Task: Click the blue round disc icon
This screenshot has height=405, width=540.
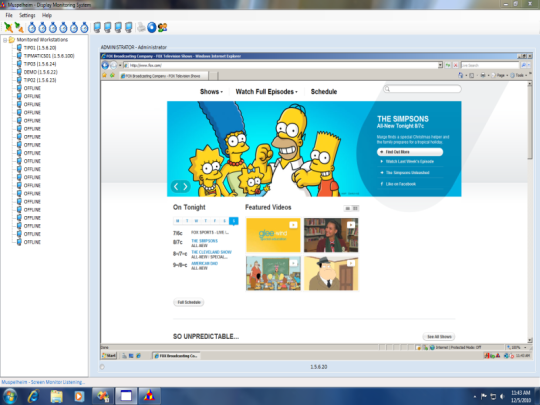Action: 152,27
